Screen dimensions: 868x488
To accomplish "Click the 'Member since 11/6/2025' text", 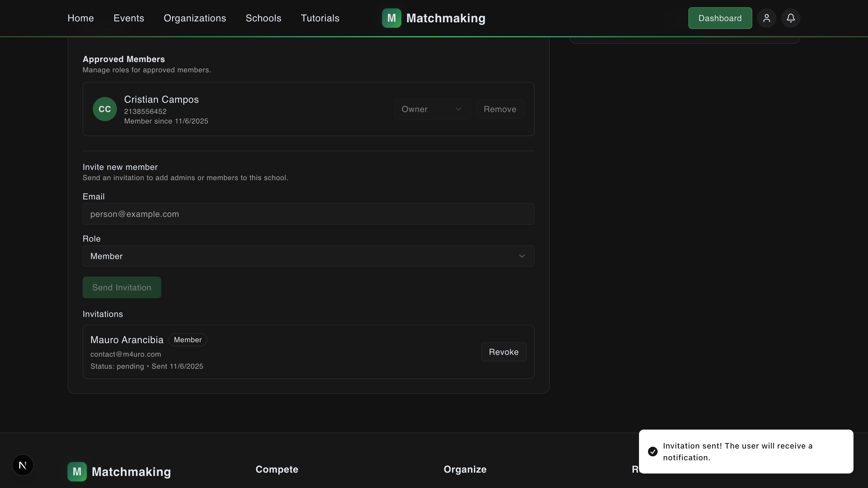I will point(166,121).
